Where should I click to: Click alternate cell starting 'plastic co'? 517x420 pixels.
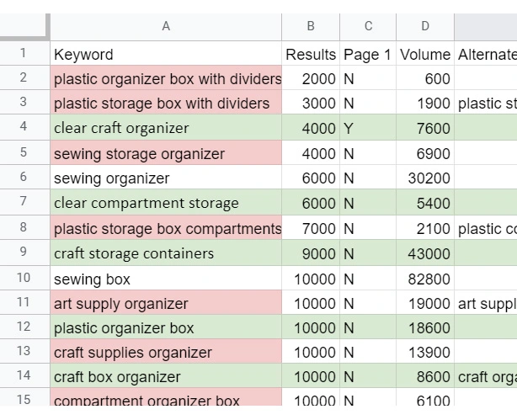pyautogui.click(x=486, y=228)
